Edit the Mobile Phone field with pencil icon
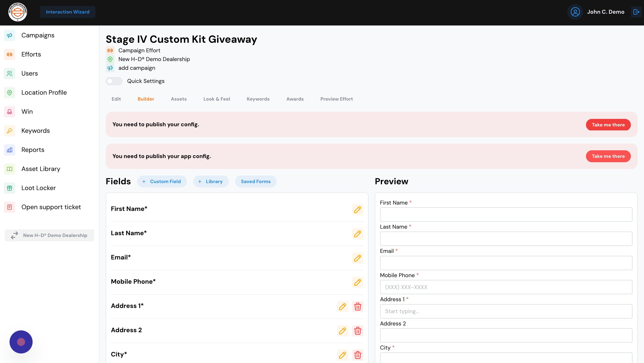Viewport: 644px width, 363px height. (358, 282)
